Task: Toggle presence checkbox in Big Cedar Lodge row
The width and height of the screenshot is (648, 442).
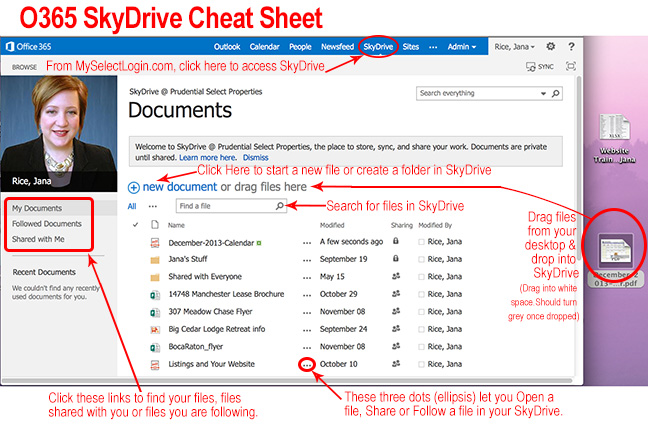Action: pyautogui.click(x=421, y=330)
